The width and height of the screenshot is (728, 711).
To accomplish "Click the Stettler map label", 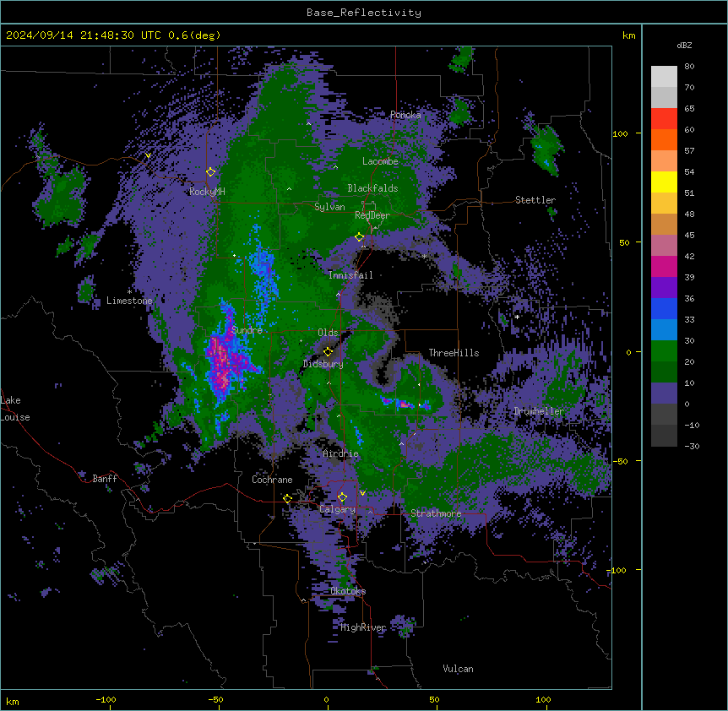I will coord(535,200).
